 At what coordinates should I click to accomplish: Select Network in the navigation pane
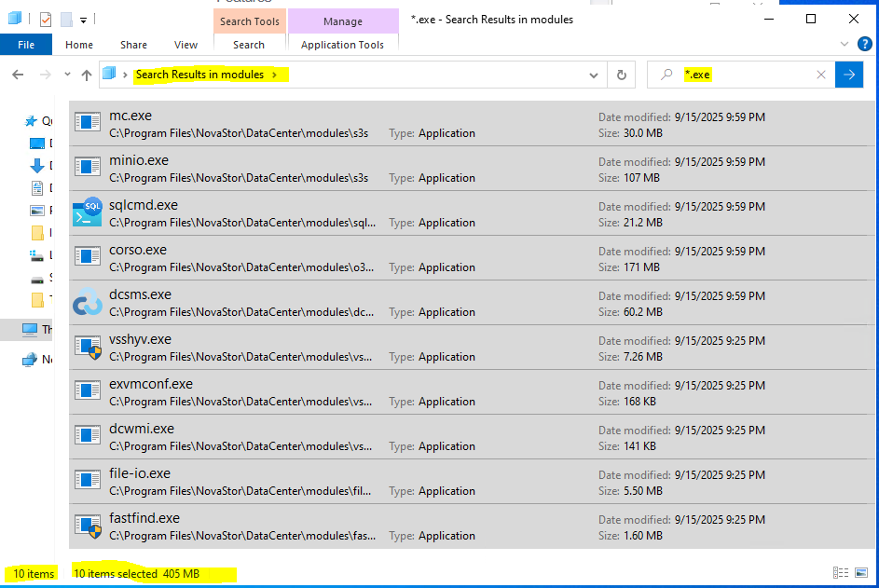pyautogui.click(x=37, y=360)
